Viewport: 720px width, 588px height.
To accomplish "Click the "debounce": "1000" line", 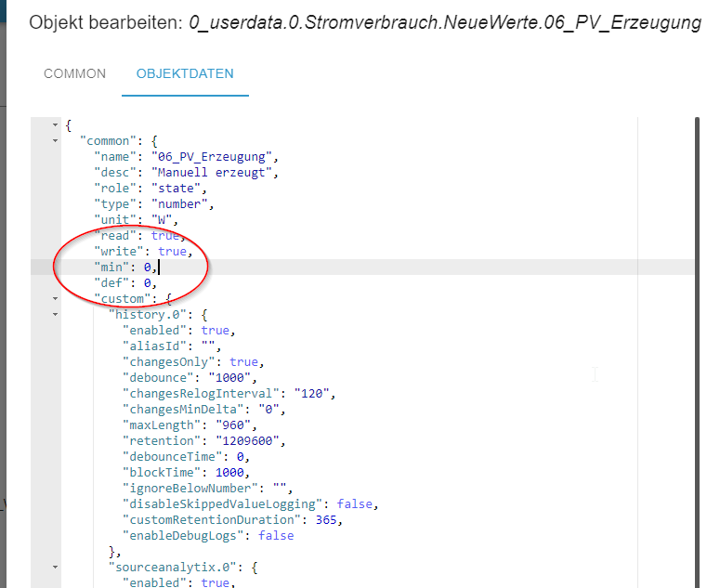I will pyautogui.click(x=190, y=378).
